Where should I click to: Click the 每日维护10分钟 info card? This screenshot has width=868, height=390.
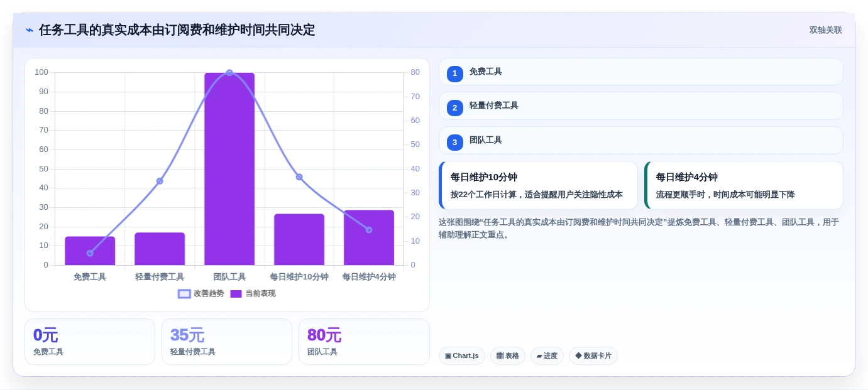538,185
